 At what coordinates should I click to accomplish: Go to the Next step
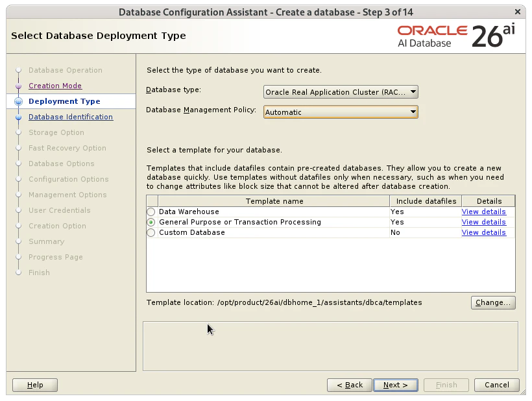pos(396,385)
